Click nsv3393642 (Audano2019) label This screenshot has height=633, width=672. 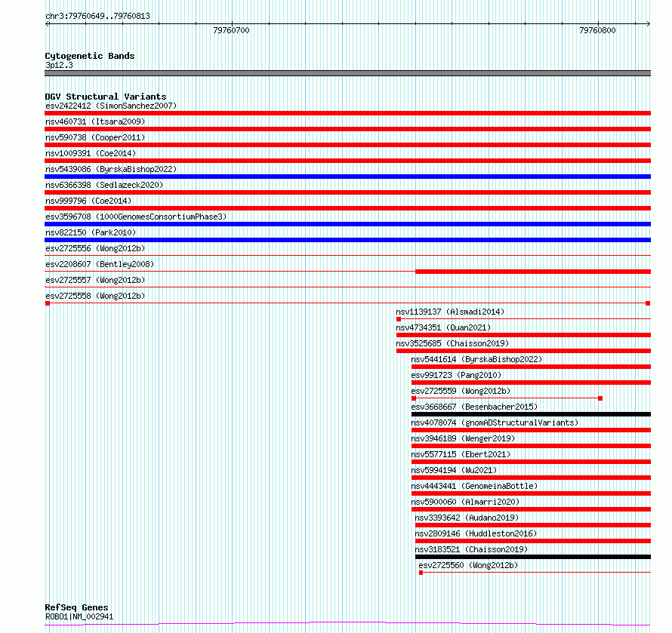click(x=467, y=518)
